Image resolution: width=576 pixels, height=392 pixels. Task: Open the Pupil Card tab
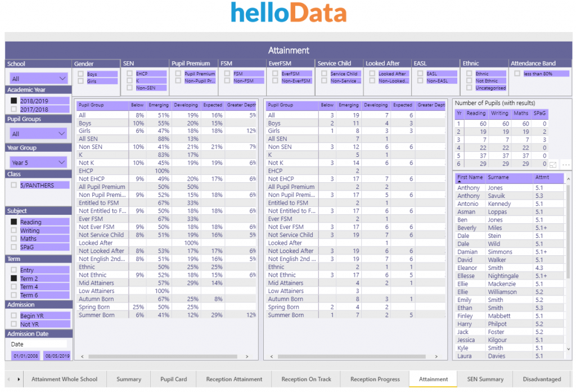(173, 379)
